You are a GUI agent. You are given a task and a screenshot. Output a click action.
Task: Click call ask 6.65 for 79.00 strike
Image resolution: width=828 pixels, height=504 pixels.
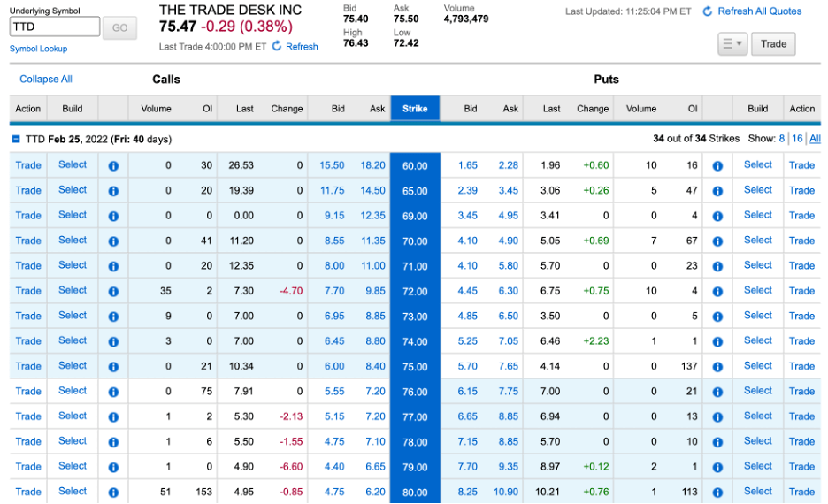[x=375, y=467]
